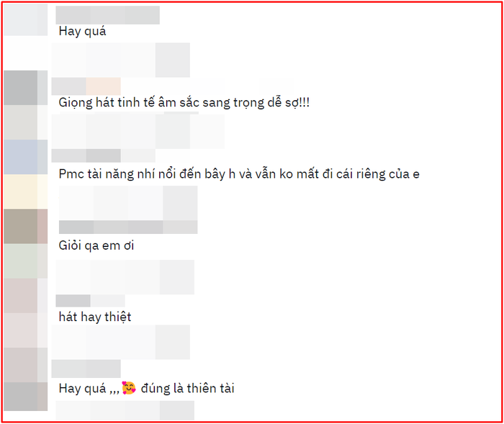Open blue avatar beside 'Pmc tài năng nhí' comment
The height and width of the screenshot is (424, 504).
[26, 157]
